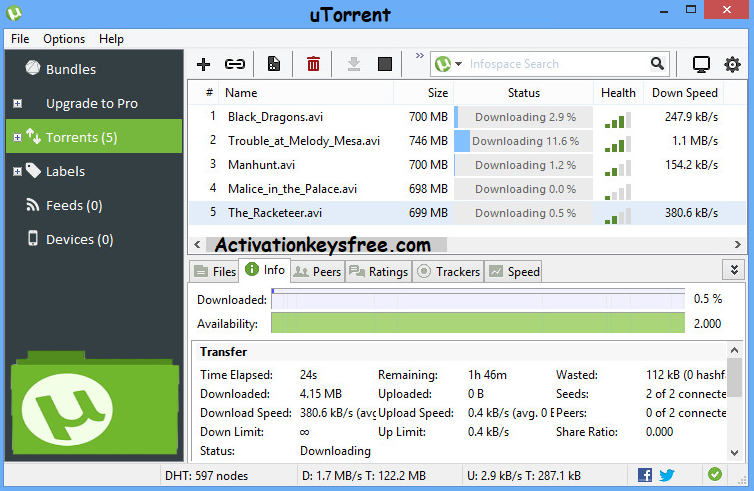Image resolution: width=754 pixels, height=491 pixels.
Task: Switch to the Files tab
Action: click(214, 272)
